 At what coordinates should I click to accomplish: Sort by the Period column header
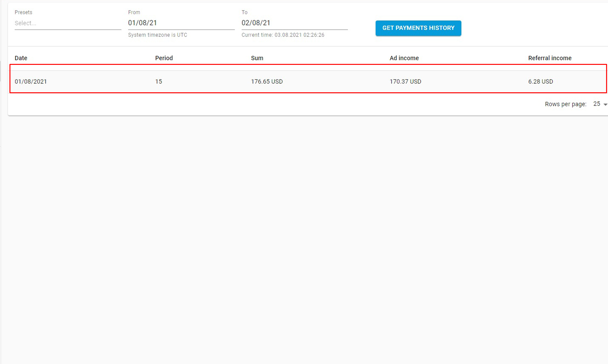click(x=164, y=58)
